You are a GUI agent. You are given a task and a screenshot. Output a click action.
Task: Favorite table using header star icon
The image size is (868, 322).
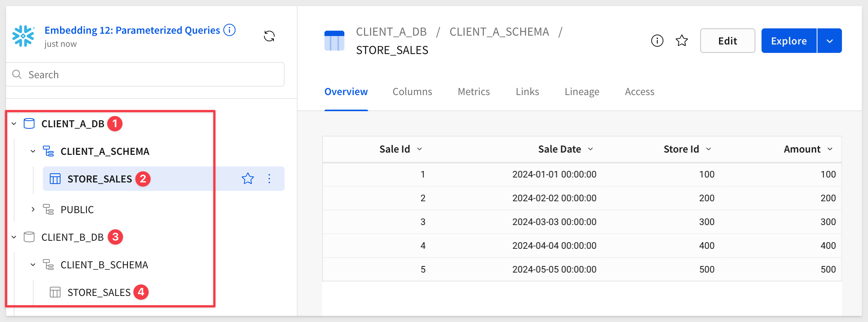pos(681,41)
